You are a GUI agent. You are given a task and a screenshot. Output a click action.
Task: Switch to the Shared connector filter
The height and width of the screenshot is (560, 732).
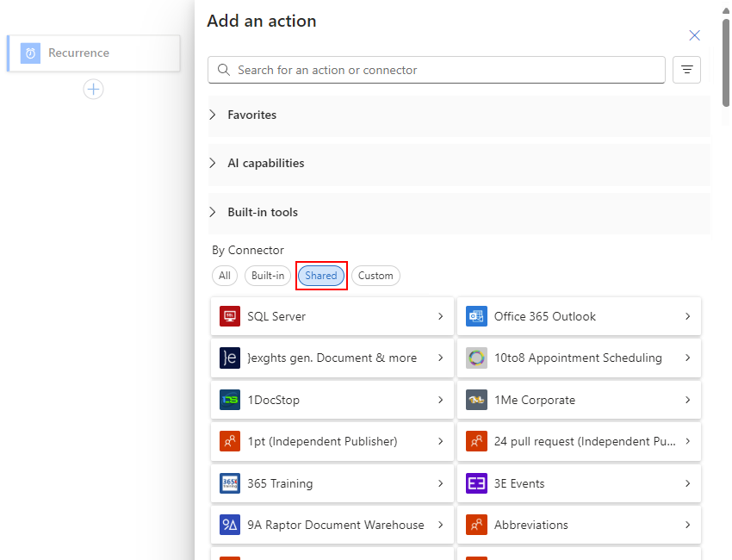pyautogui.click(x=321, y=276)
